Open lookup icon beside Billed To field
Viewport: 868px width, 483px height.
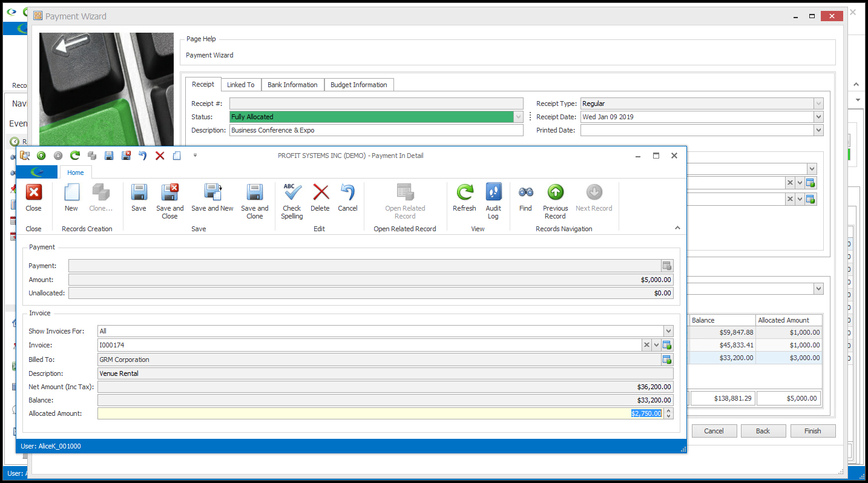click(667, 360)
